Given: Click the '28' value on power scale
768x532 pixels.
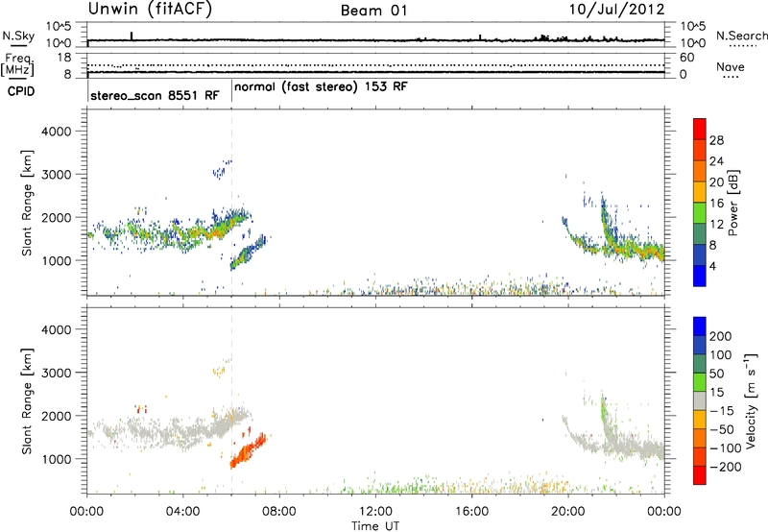Looking at the screenshot, I should 716,140.
